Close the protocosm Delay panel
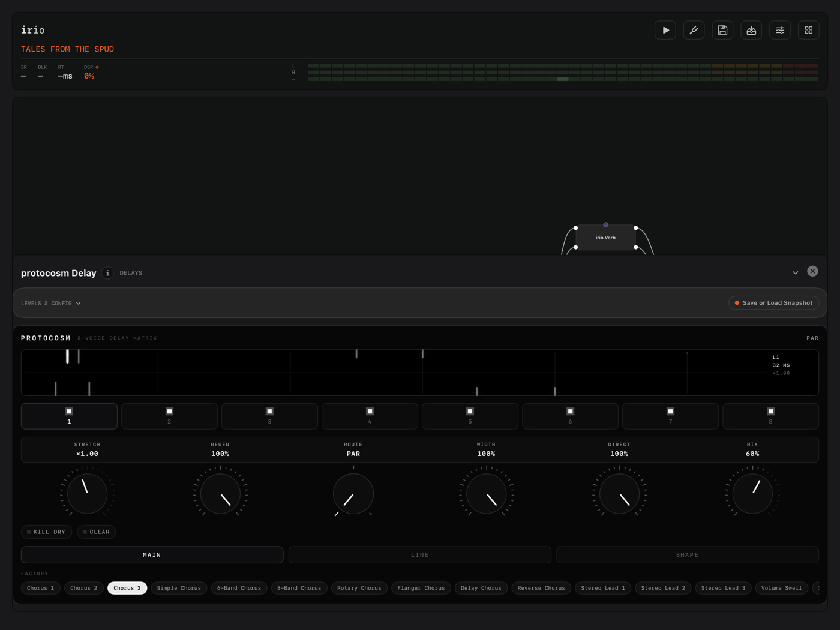Screen dimensions: 840x630 [x=812, y=271]
